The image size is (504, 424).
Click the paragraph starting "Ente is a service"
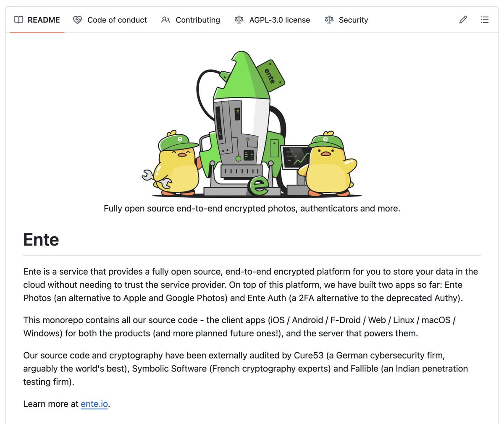(x=251, y=285)
